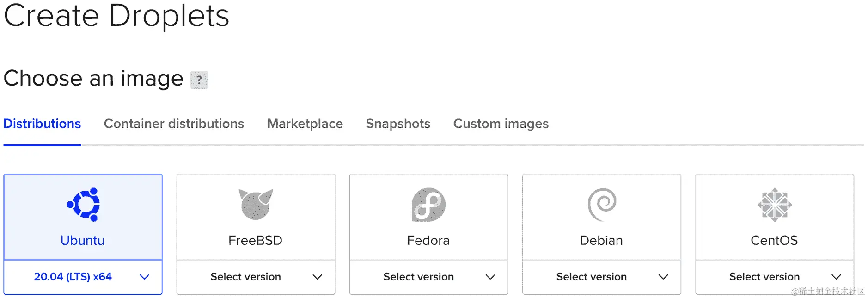868x299 pixels.
Task: Open the Fedora Select version dropdown
Action: point(428,277)
